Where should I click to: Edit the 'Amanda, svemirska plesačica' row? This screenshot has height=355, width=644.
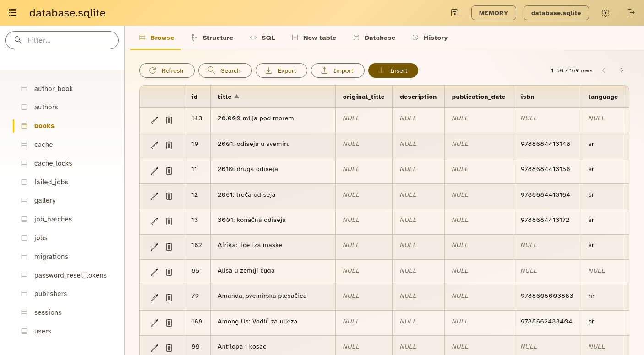pos(154,298)
